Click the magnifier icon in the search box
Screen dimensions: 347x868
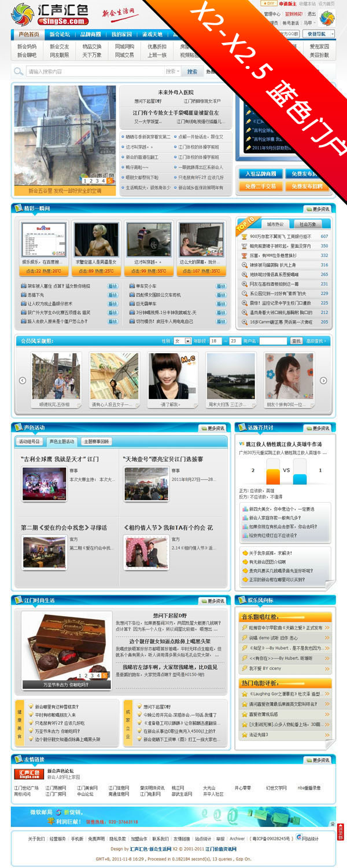click(20, 72)
